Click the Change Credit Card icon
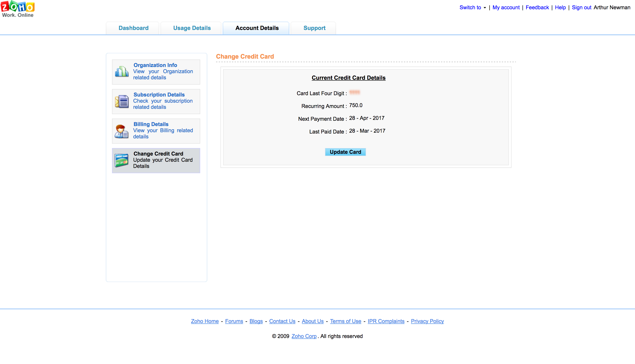This screenshot has width=635, height=364. [x=121, y=160]
